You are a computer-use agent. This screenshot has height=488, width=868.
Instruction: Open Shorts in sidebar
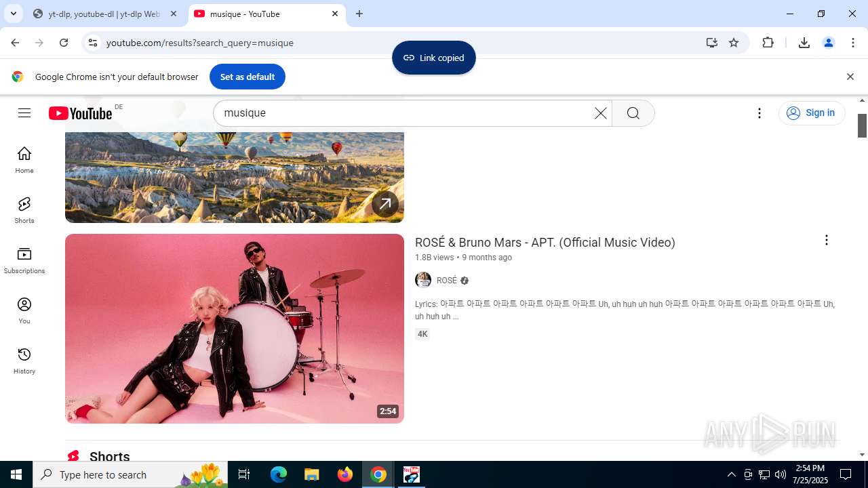point(24,211)
